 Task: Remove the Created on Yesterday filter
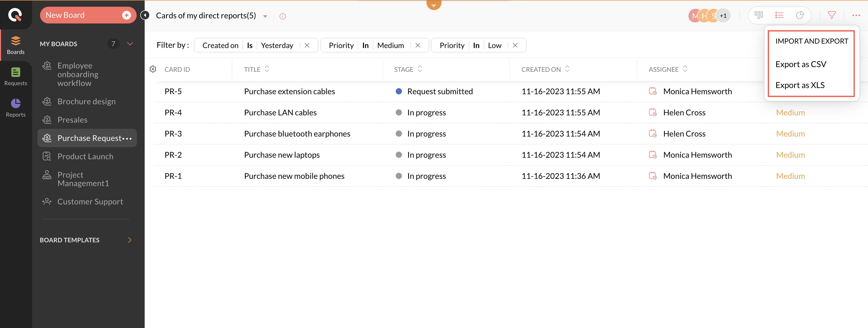pos(307,45)
